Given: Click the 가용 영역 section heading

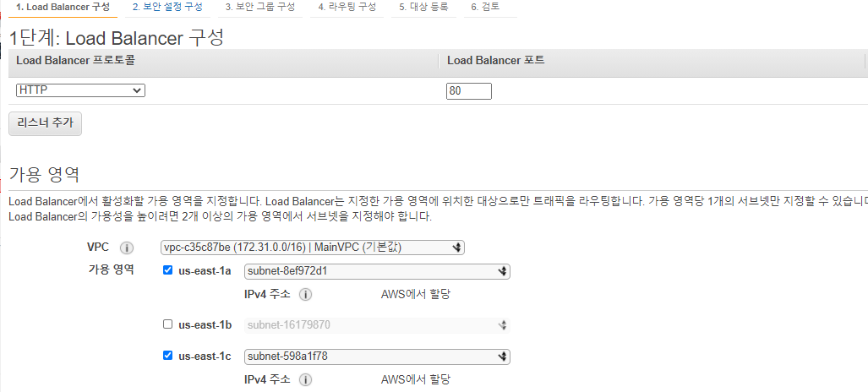Looking at the screenshot, I should tap(44, 174).
